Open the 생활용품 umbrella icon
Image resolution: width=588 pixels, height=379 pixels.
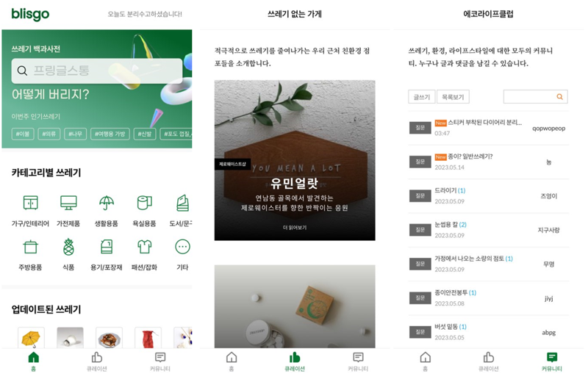point(107,203)
